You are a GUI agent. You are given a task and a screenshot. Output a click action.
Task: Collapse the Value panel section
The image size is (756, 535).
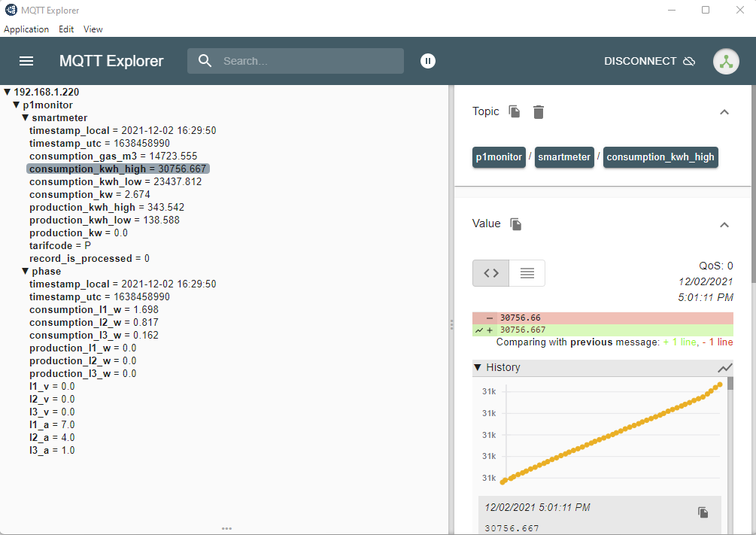tap(724, 224)
